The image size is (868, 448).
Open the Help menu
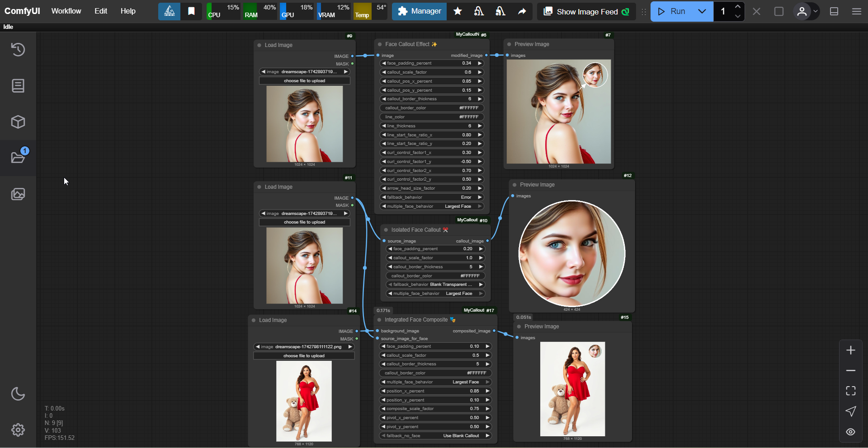[128, 11]
